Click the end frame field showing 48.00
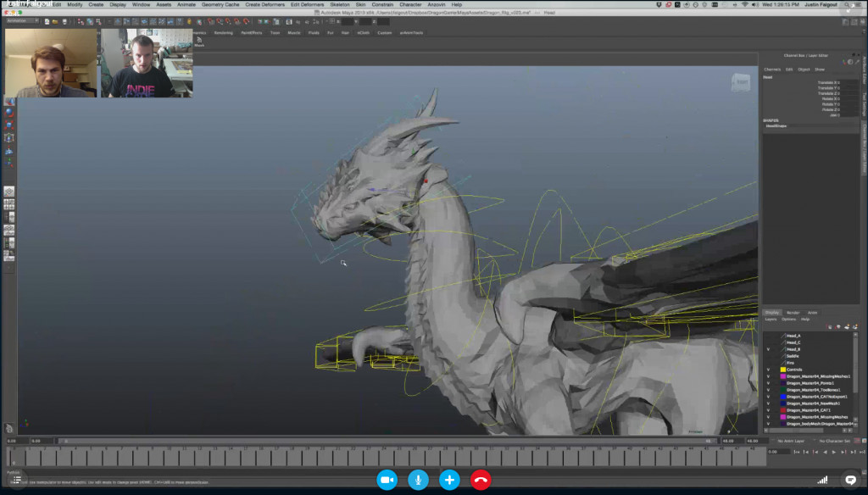 pos(729,440)
